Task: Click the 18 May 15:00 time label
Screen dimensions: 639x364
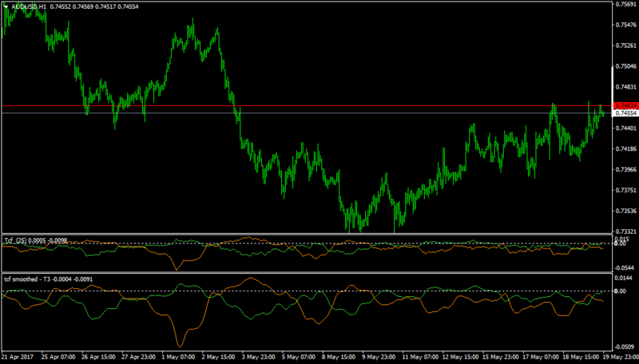Action: (x=581, y=357)
